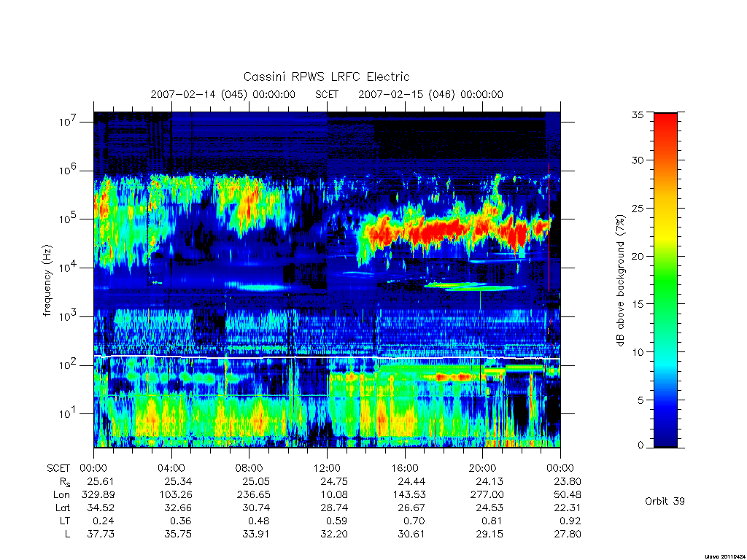The width and height of the screenshot is (747, 560).
Task: Click the 'LT' row label
Action: [x=65, y=521]
